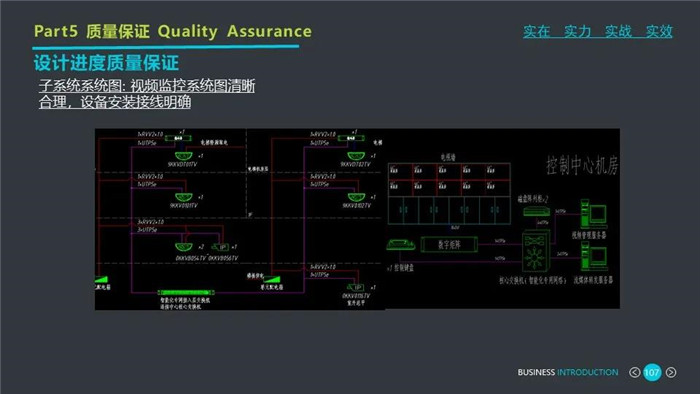Click the TV wall monitor grid
The image size is (700, 394).
tap(449, 193)
